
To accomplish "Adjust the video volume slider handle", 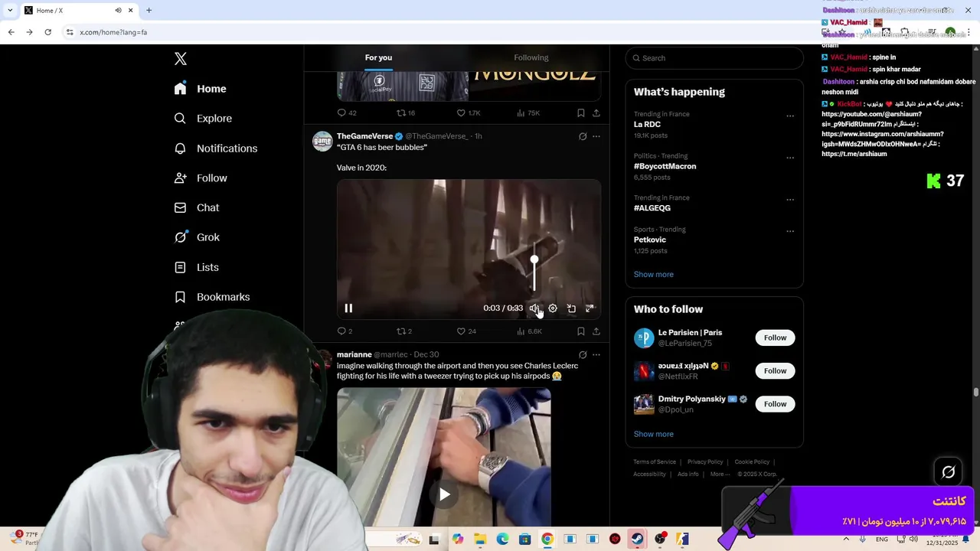I will point(534,261).
